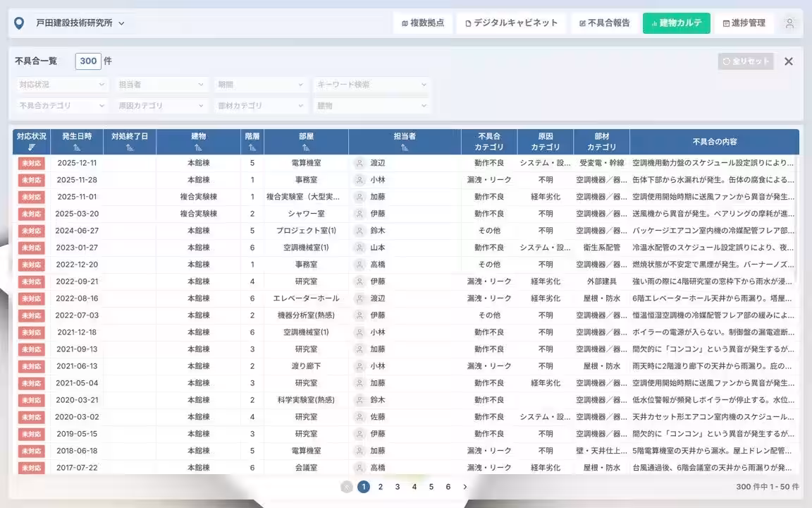Select current page 1 button
812x508 pixels.
[364, 487]
